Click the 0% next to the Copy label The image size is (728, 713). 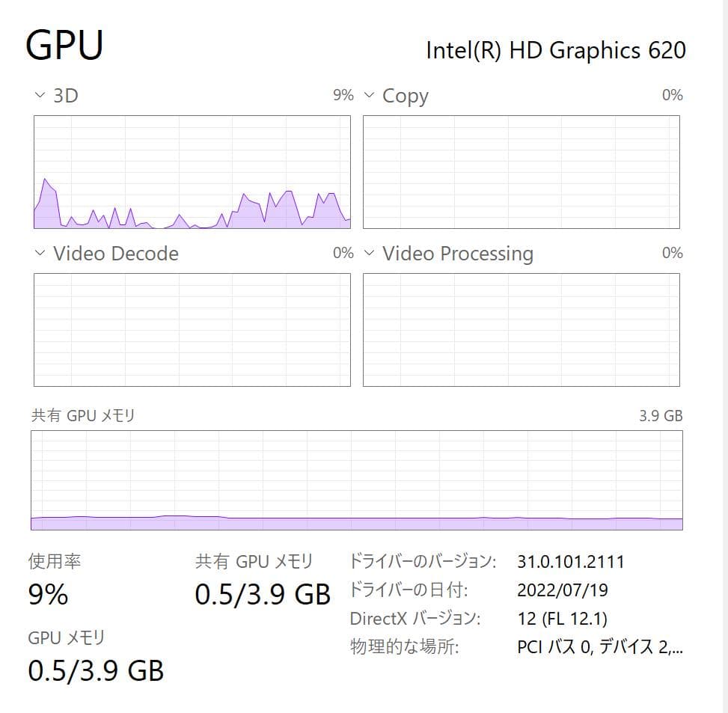pyautogui.click(x=673, y=95)
